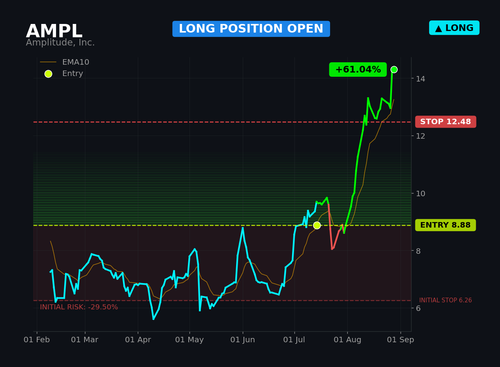Click the 01 Aug axis label
The height and width of the screenshot is (367, 500).
(347, 340)
